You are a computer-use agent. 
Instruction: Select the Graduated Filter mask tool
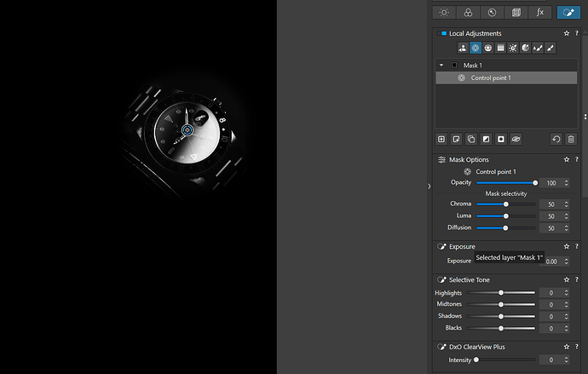point(500,49)
